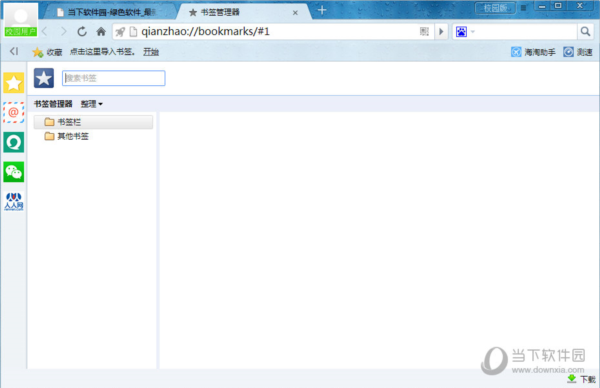
Task: Expand the 整理 dropdown menu
Action: [x=91, y=104]
